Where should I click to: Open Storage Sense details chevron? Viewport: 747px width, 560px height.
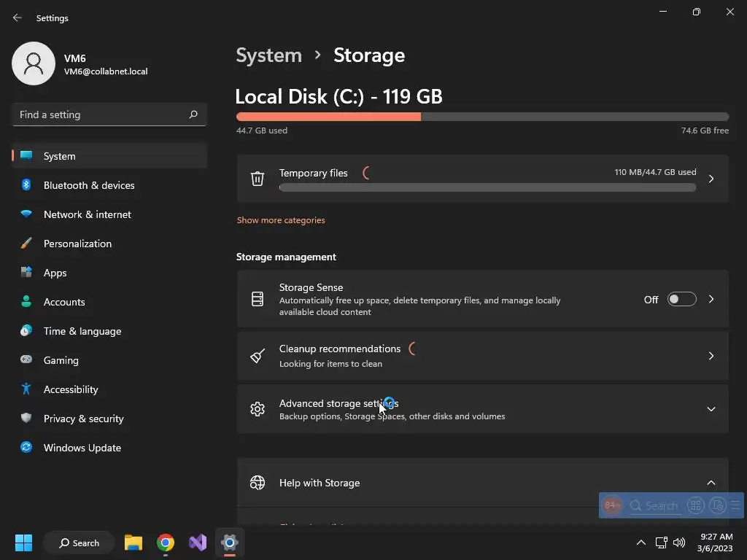[711, 299]
